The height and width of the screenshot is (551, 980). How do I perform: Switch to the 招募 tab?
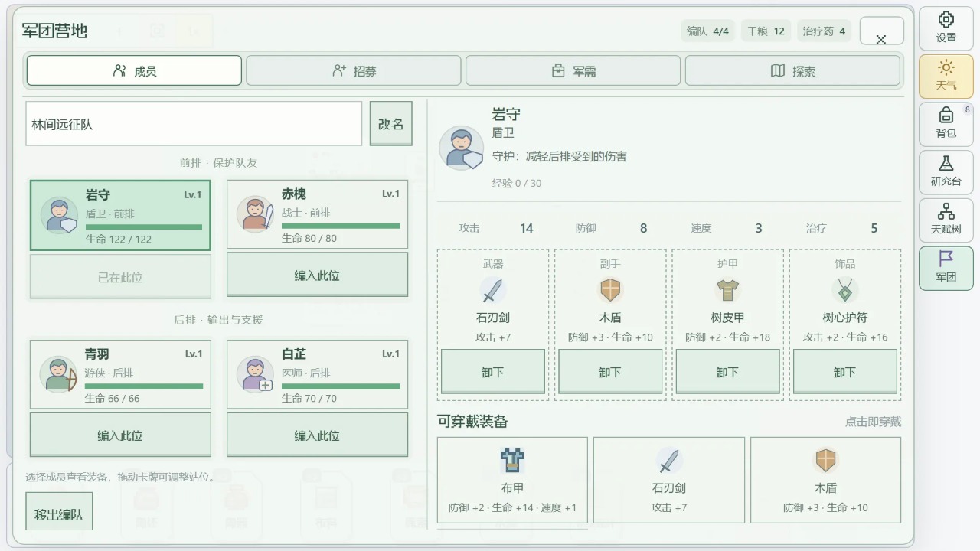pyautogui.click(x=354, y=70)
